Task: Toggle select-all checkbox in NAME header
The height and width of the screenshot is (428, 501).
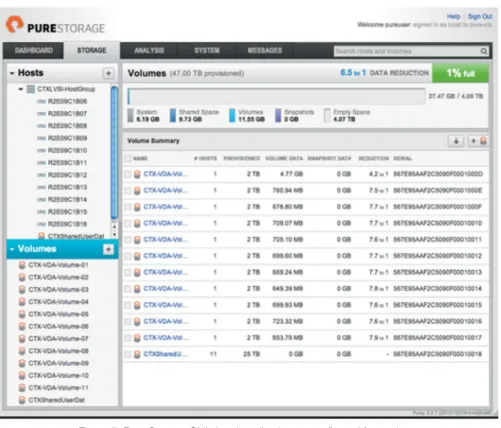Action: coord(127,158)
